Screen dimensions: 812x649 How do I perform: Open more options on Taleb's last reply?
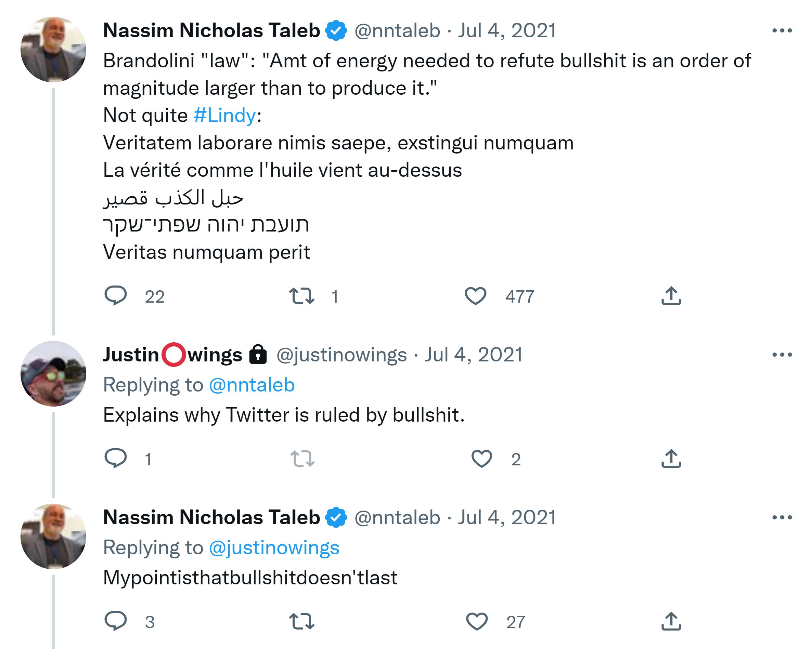[782, 517]
